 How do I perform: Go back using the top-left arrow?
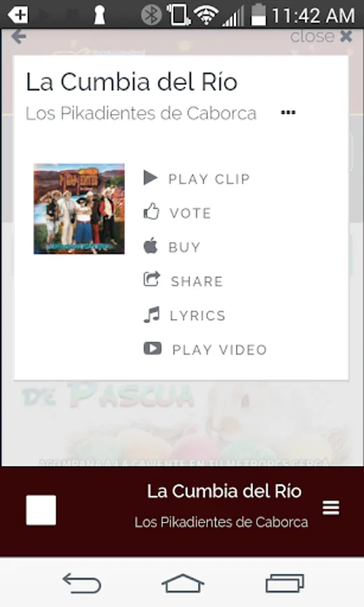tap(19, 37)
